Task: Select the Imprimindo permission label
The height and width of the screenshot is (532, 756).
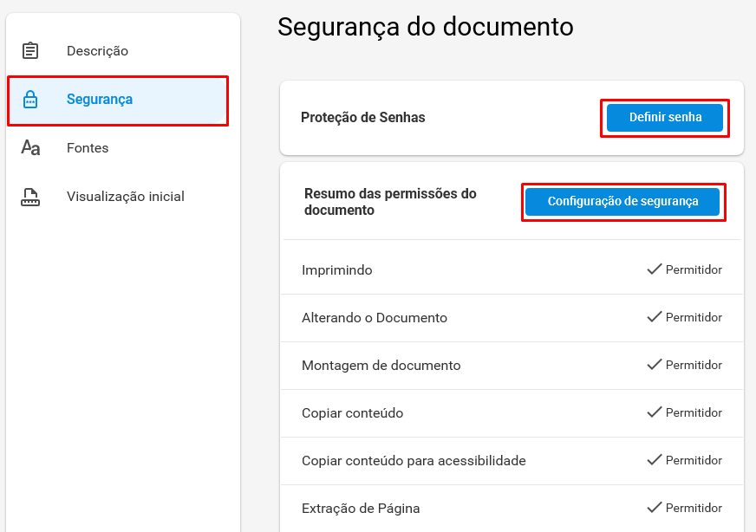Action: [336, 270]
